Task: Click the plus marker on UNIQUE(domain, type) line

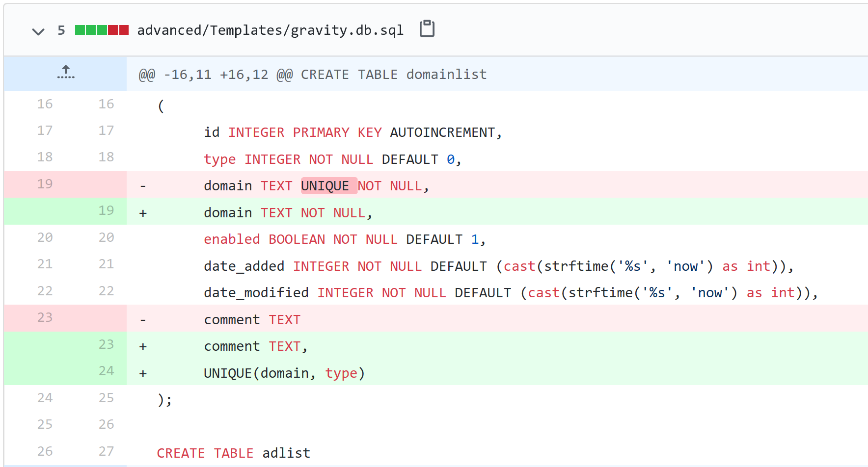Action: 143,374
